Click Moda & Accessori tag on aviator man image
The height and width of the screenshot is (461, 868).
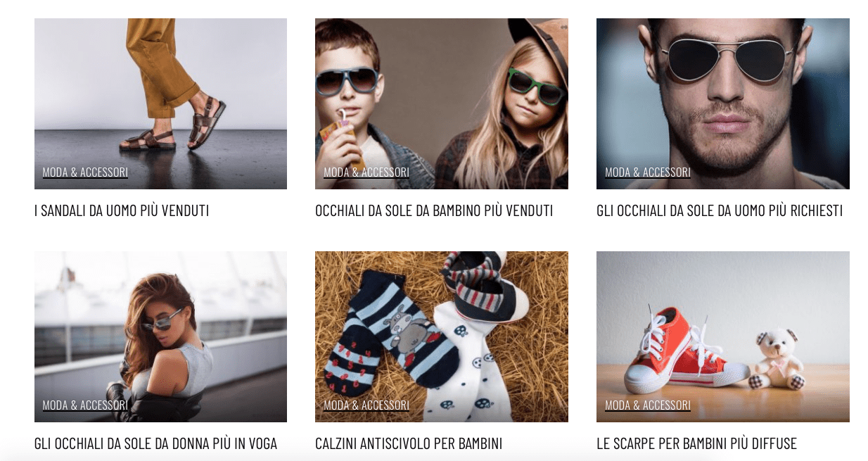coord(648,172)
